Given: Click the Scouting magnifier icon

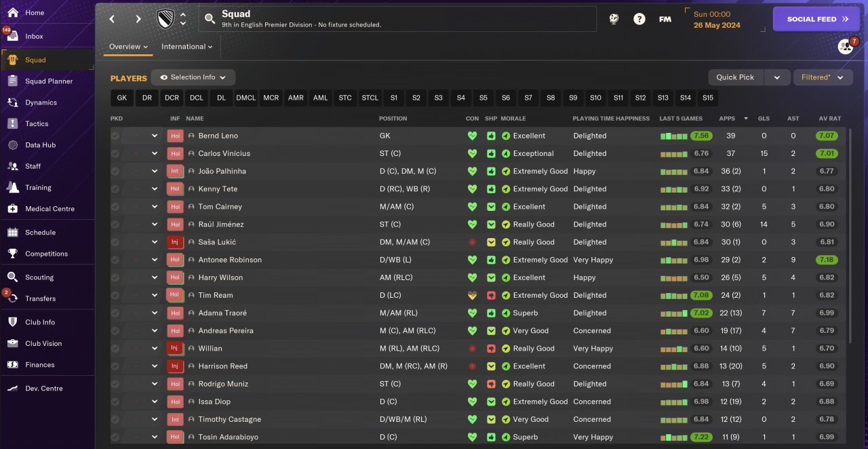Looking at the screenshot, I should [13, 277].
